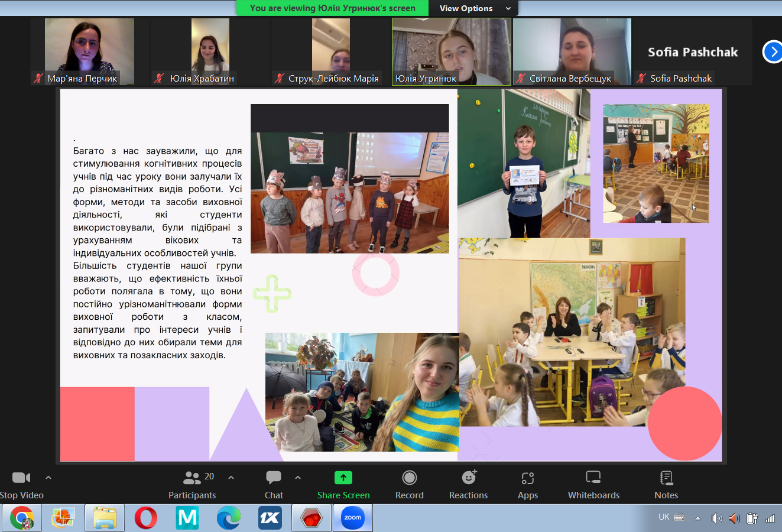The height and width of the screenshot is (532, 782).
Task: Start recording with the Record button
Action: point(409,484)
